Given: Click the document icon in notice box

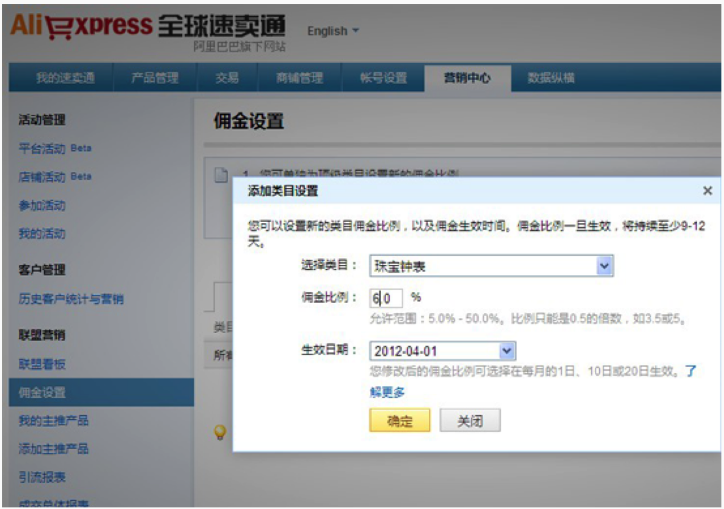Looking at the screenshot, I should pos(222,175).
